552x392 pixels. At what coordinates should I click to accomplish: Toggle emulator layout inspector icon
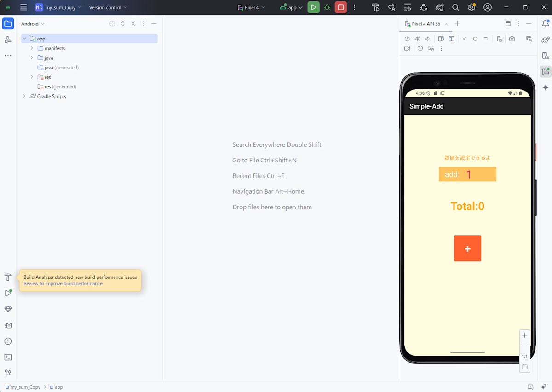[x=529, y=39]
